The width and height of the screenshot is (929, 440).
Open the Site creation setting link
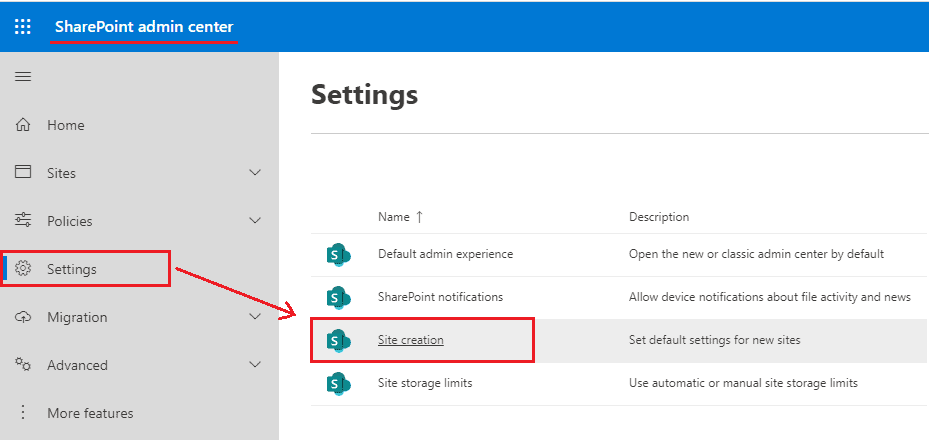tap(410, 340)
